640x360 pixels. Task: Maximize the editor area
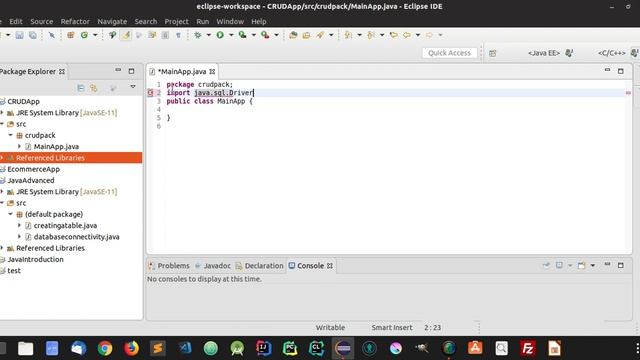coord(621,71)
